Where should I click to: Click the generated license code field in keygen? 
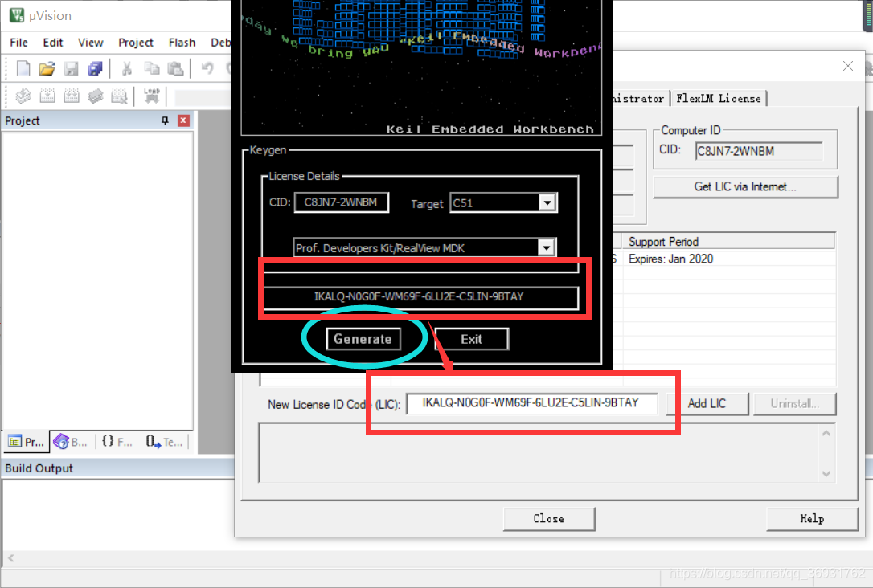tap(420, 297)
